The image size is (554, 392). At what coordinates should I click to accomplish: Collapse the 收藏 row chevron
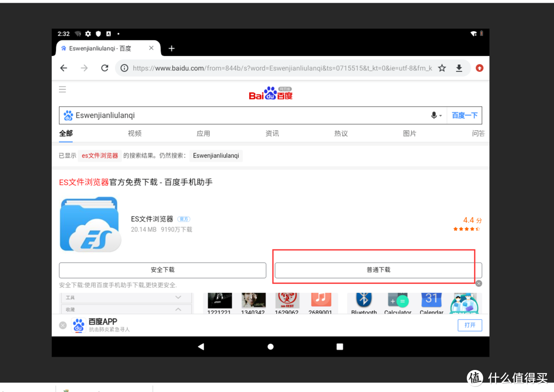pos(178,309)
